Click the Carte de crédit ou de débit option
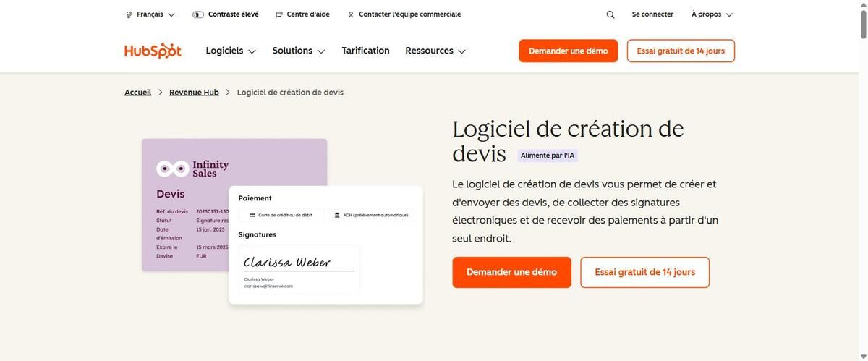Image resolution: width=868 pixels, height=361 pixels. pos(281,215)
